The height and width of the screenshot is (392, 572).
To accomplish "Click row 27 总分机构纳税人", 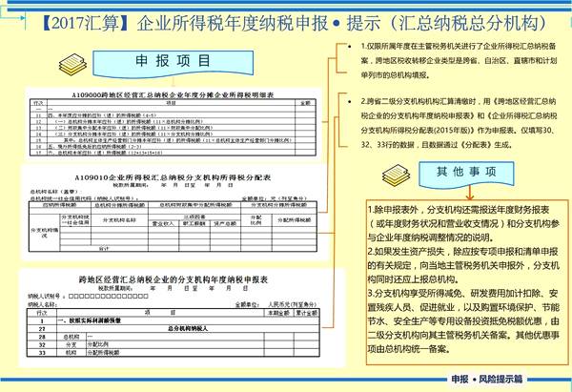I will point(173,329).
